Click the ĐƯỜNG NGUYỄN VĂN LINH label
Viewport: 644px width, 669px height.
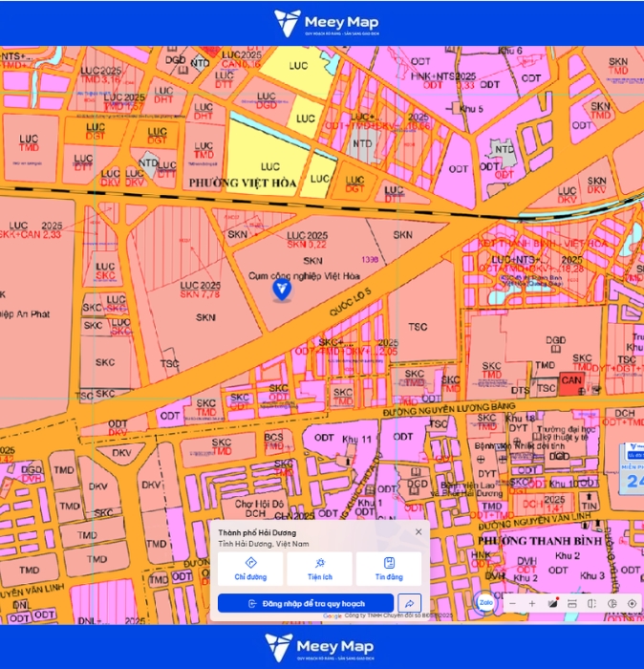click(534, 521)
